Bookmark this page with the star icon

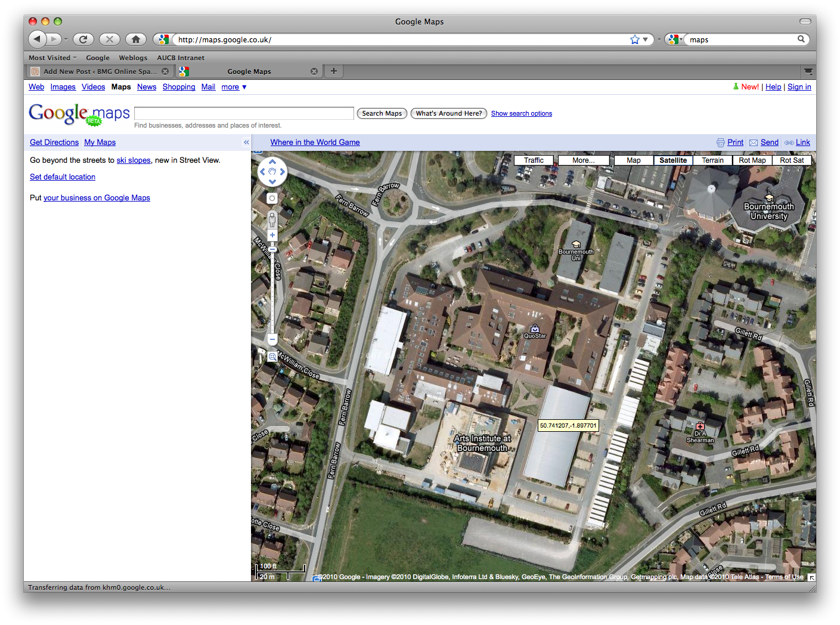point(635,39)
